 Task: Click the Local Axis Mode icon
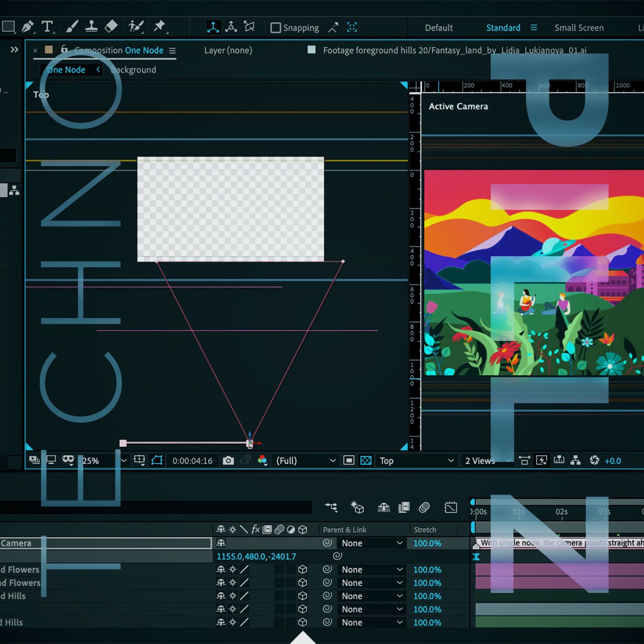point(213,27)
